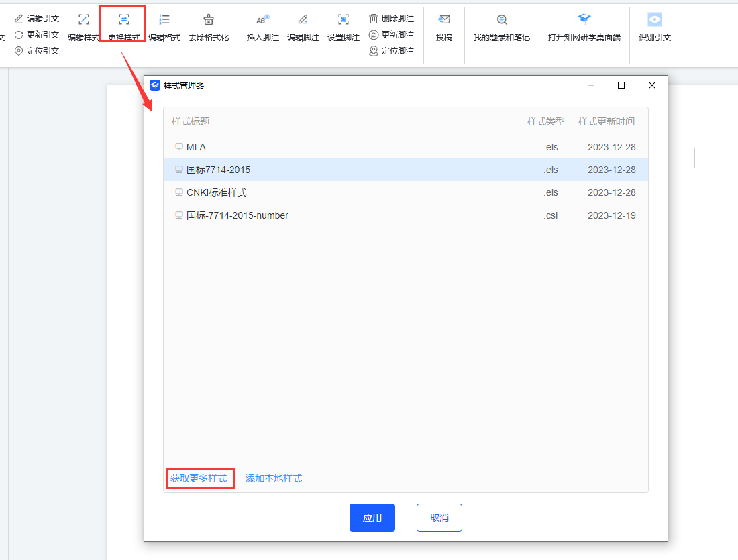Click the monitor icon beside MLA
Image resolution: width=738 pixels, height=560 pixels.
[179, 147]
